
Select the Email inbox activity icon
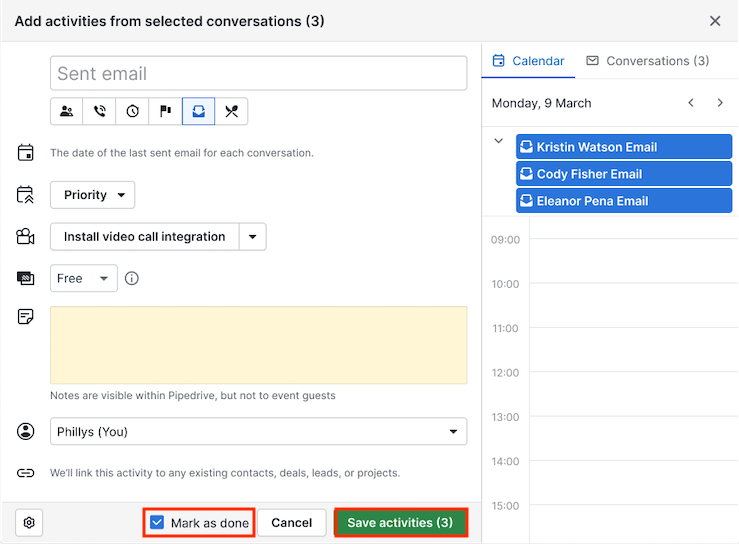click(x=198, y=111)
